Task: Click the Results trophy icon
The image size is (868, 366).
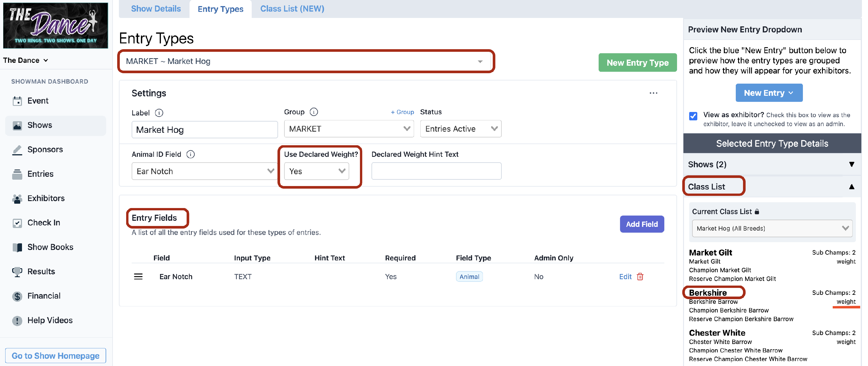Action: click(17, 272)
